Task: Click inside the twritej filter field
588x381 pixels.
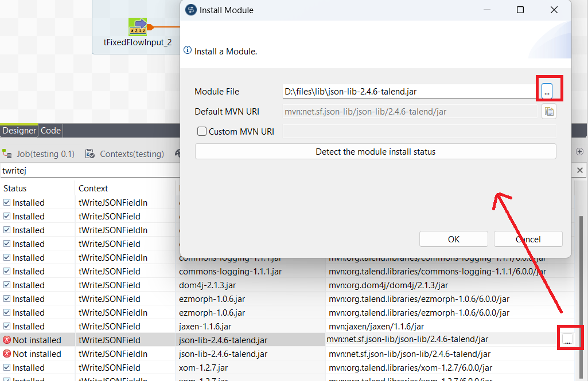Action: (x=57, y=170)
